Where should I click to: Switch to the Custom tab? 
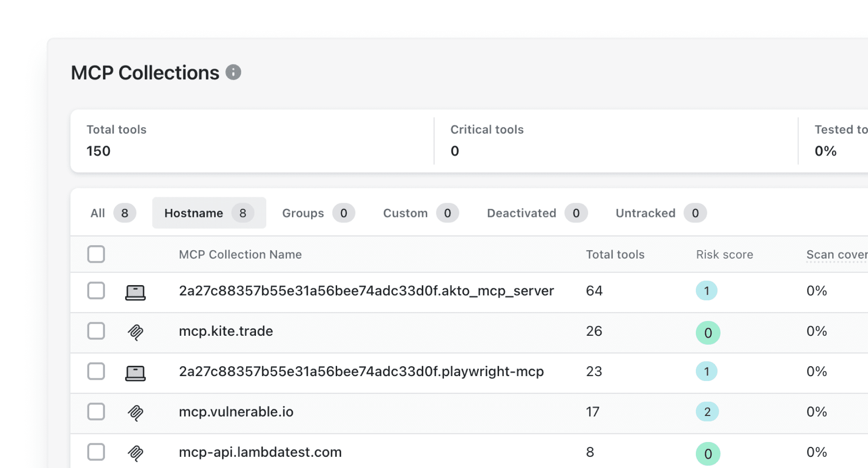tap(405, 213)
